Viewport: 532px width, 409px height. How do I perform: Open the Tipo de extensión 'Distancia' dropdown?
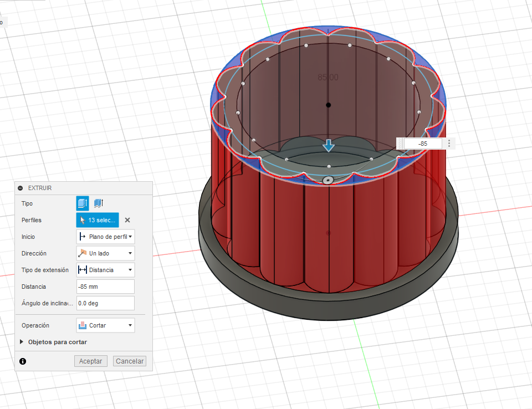pyautogui.click(x=105, y=270)
